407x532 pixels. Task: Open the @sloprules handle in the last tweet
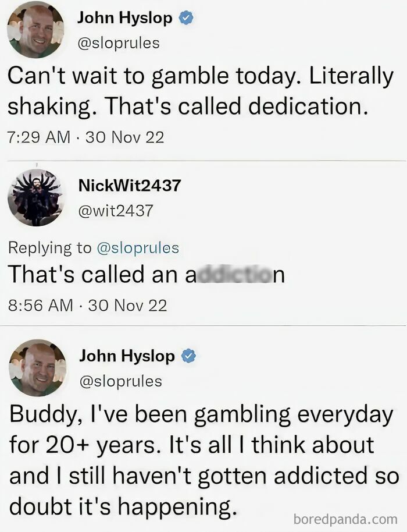click(120, 381)
